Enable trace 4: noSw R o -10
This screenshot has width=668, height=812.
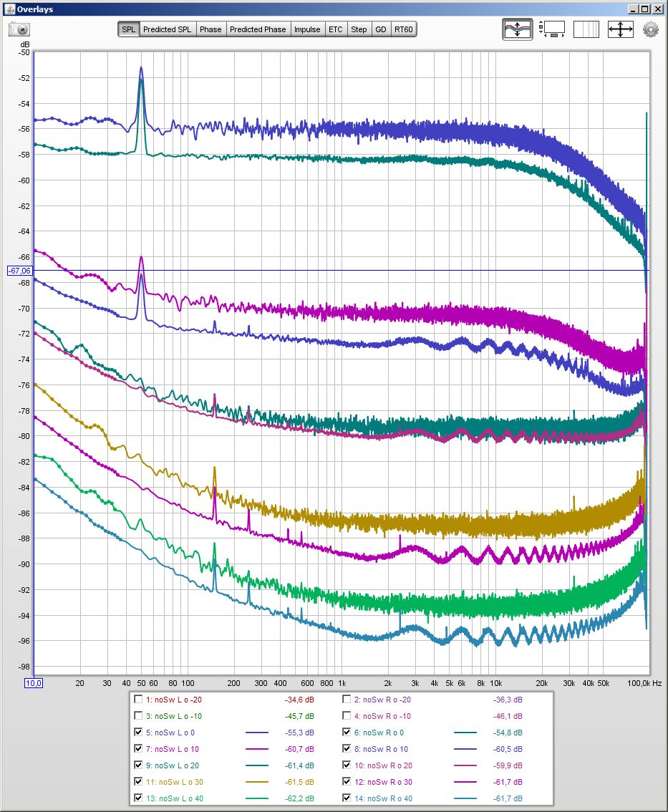tap(347, 715)
